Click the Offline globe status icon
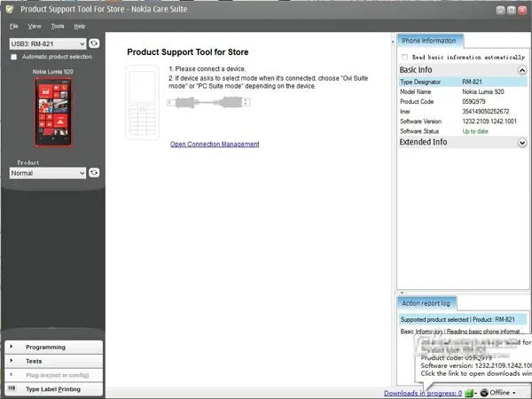Screen dimensions: 532x399 click(x=484, y=392)
